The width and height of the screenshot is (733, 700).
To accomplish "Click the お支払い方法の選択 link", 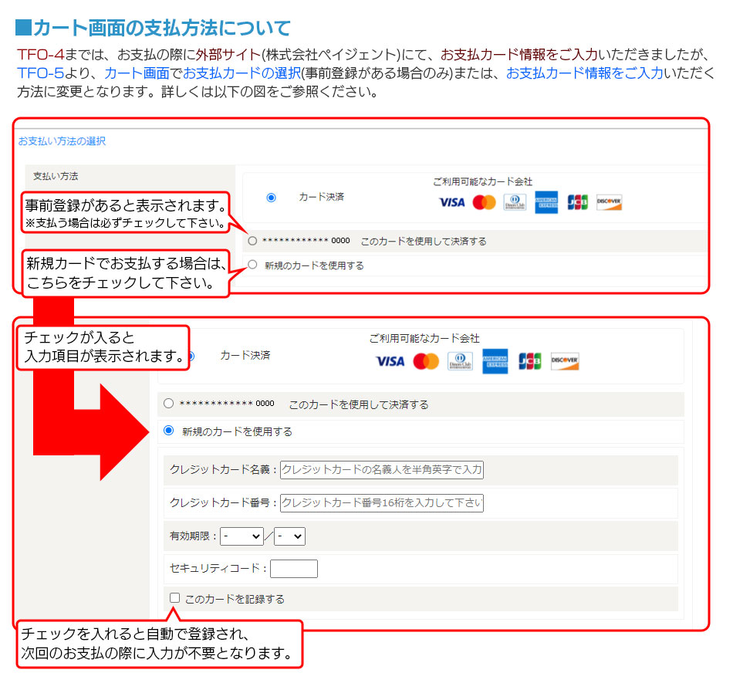I will (62, 141).
